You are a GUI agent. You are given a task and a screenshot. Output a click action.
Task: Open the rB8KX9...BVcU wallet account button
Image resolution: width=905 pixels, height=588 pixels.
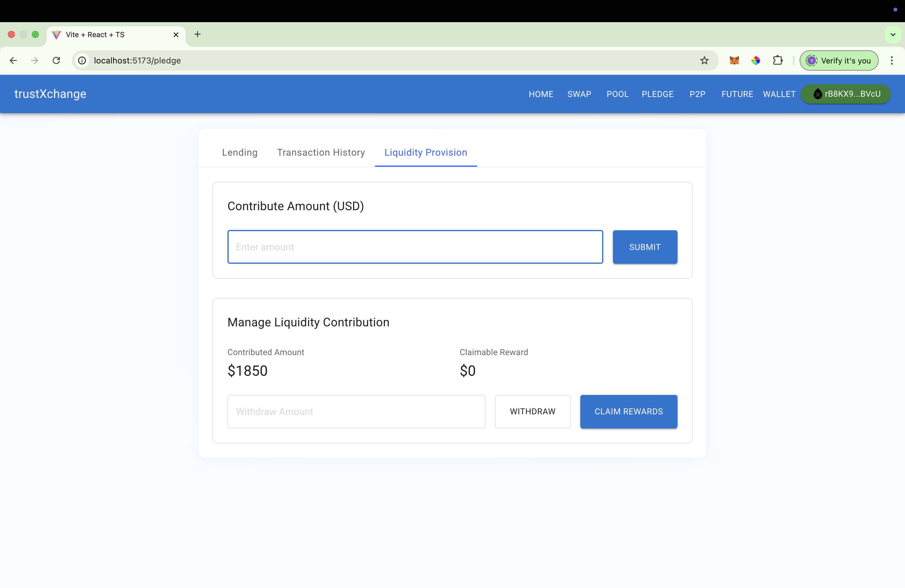click(846, 94)
